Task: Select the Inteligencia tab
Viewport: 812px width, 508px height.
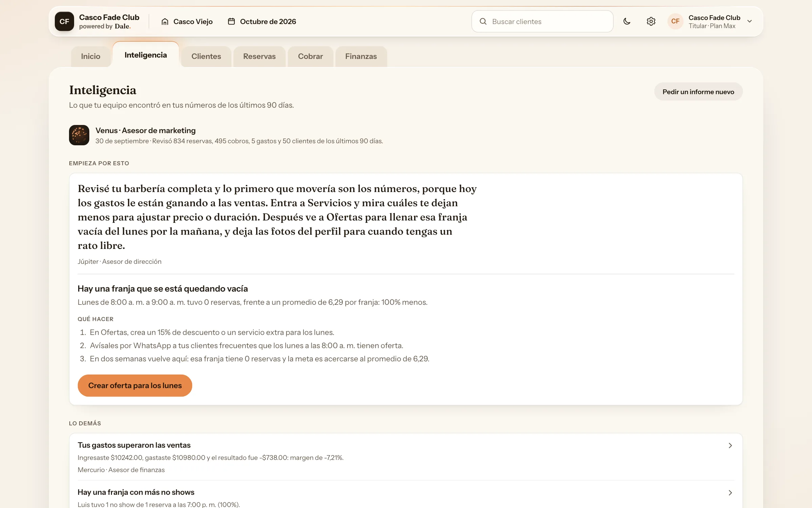Action: click(146, 55)
